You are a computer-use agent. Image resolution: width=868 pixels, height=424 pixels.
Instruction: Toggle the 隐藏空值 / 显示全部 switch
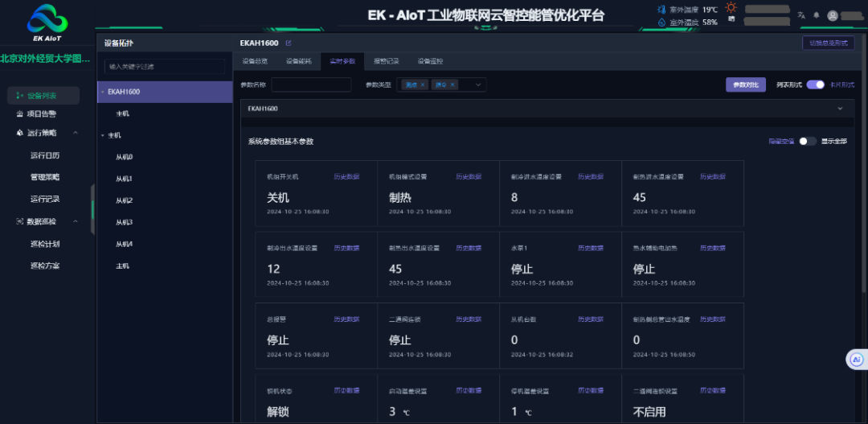[807, 141]
